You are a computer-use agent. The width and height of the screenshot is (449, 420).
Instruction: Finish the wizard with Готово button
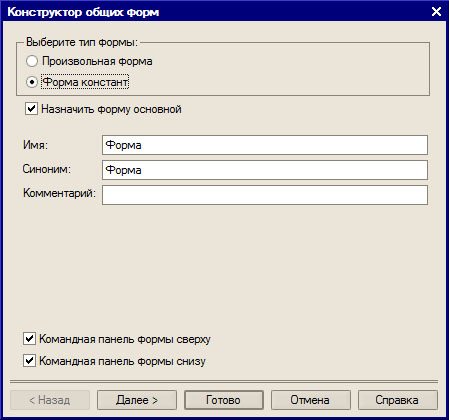pyautogui.click(x=224, y=400)
